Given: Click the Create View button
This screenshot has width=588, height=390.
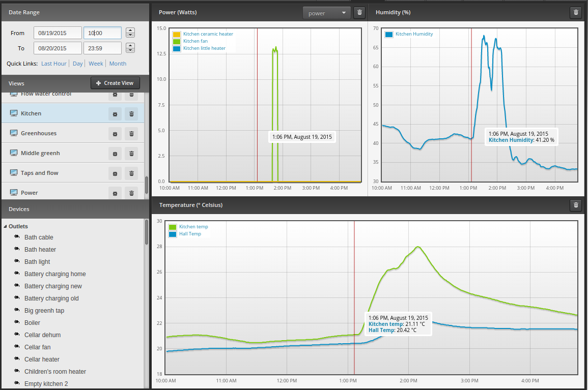Looking at the screenshot, I should pyautogui.click(x=115, y=83).
